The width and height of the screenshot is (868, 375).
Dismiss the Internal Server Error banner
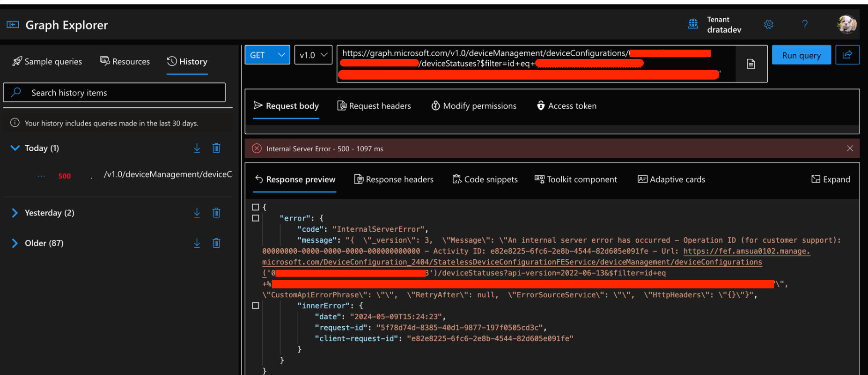tap(850, 148)
